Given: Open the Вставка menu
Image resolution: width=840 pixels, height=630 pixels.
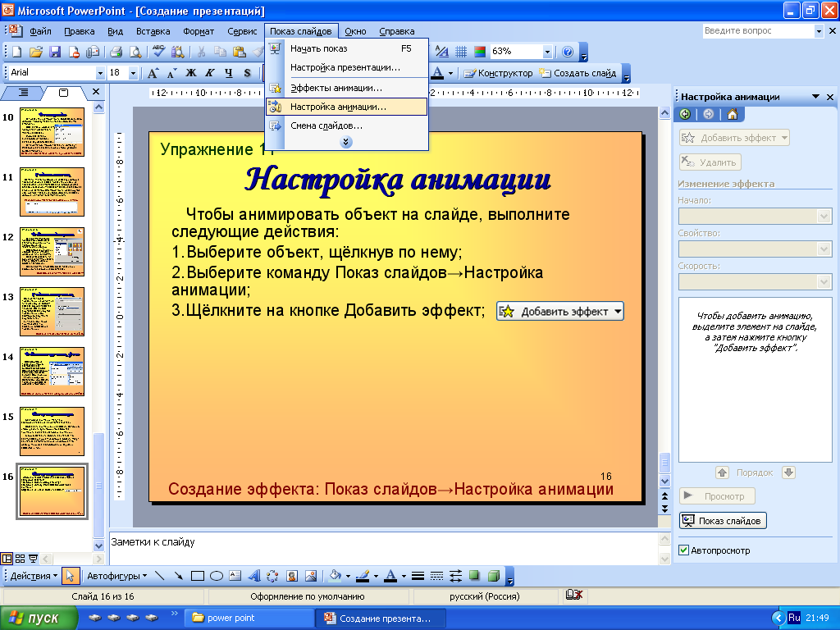Looking at the screenshot, I should point(153,31).
